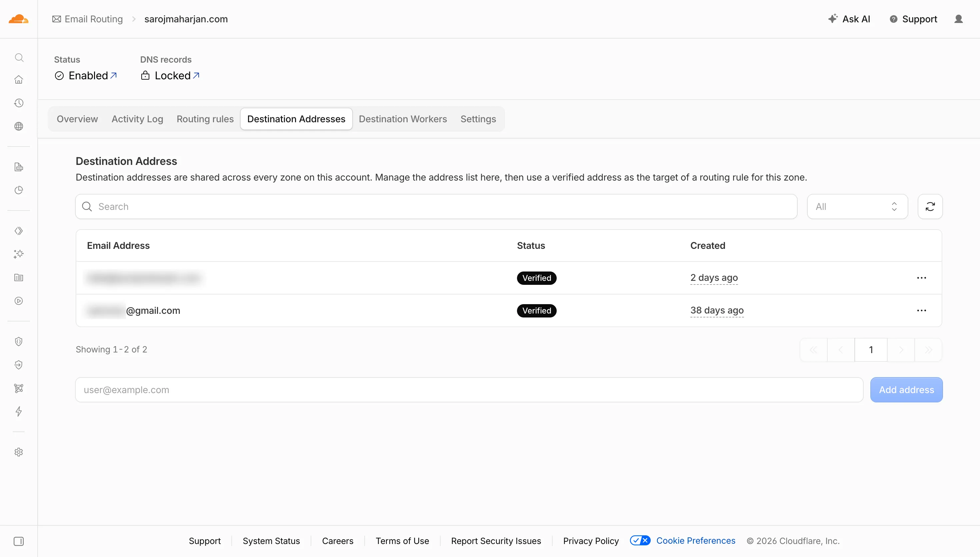980x557 pixels.
Task: Refresh the destination address list
Action: (930, 207)
